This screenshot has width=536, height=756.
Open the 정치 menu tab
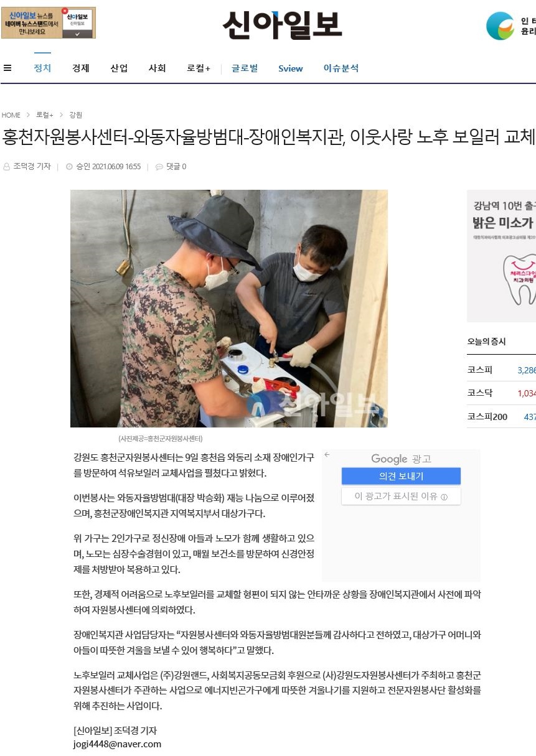[42, 68]
